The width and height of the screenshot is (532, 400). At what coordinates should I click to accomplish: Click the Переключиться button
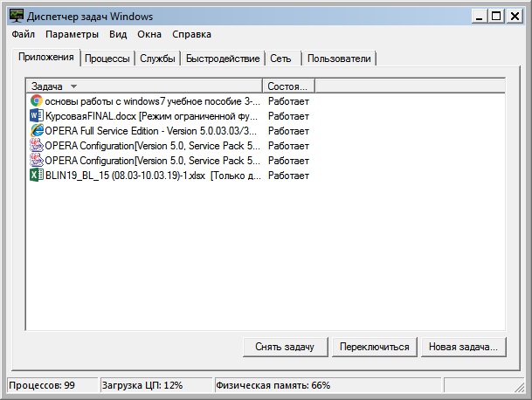coord(375,347)
